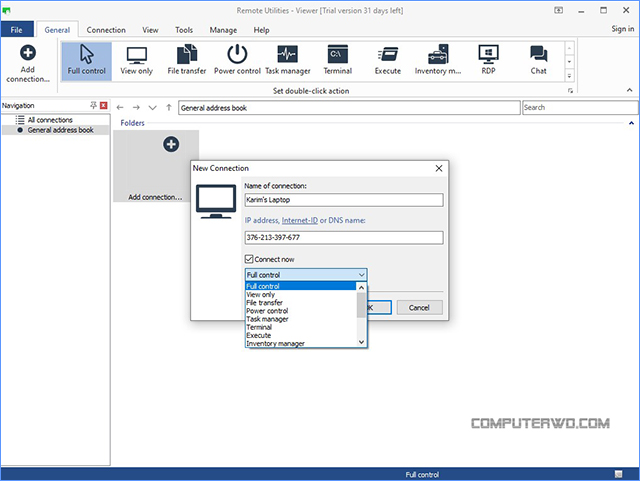Select Inventory manager ribbon icon
Screen dimensions: 640x481
(438, 61)
